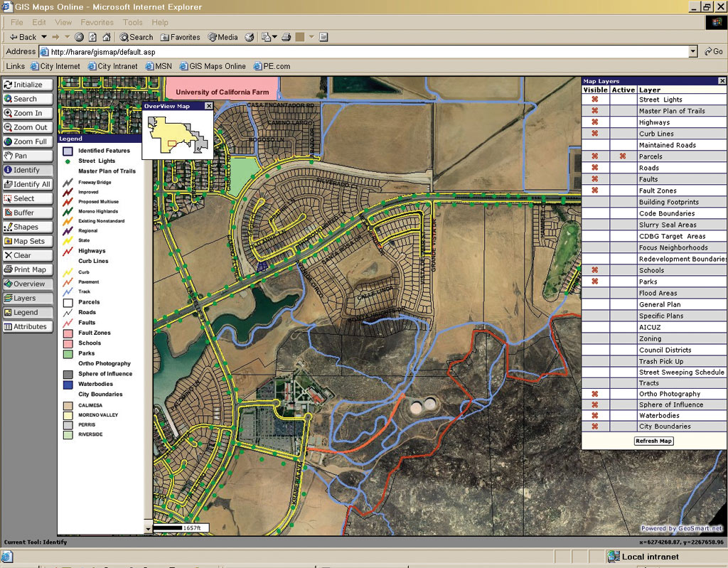Open the Buffer tool
Viewport: 728px width, 568px height.
28,213
